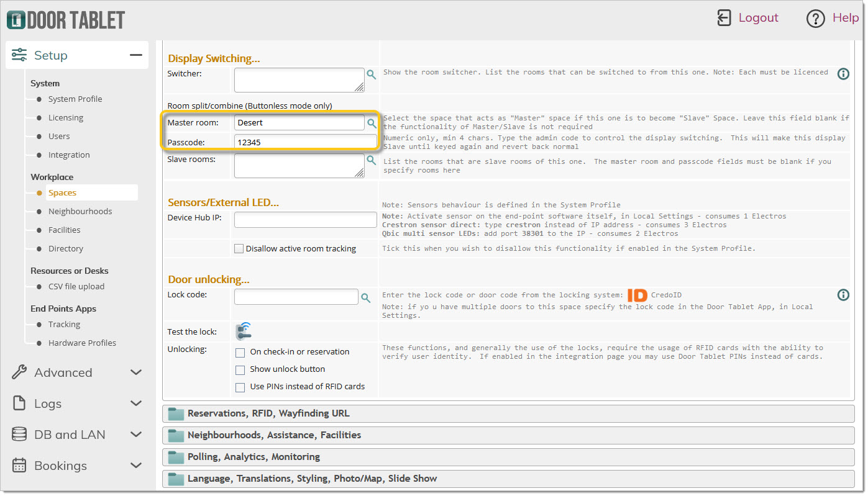Click the Test the lock icon
The image size is (868, 496).
point(244,331)
